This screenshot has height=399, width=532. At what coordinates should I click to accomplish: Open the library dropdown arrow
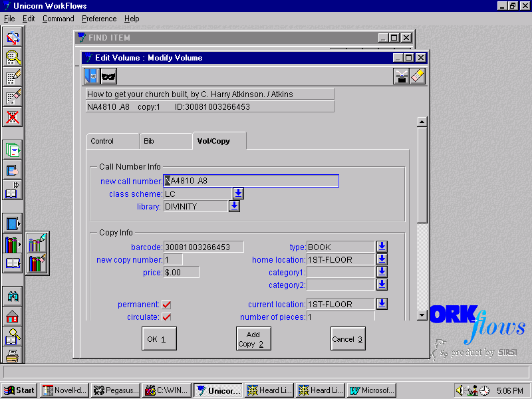pos(234,206)
